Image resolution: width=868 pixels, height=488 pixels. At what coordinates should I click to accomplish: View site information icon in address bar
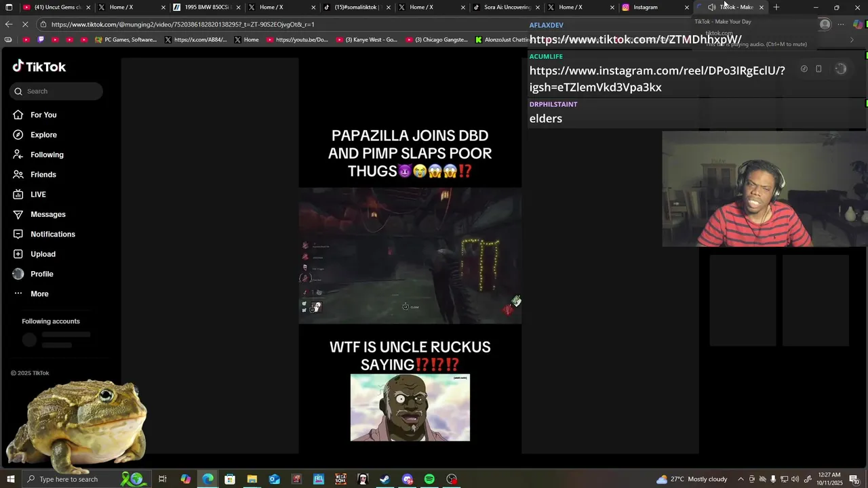pos(43,24)
